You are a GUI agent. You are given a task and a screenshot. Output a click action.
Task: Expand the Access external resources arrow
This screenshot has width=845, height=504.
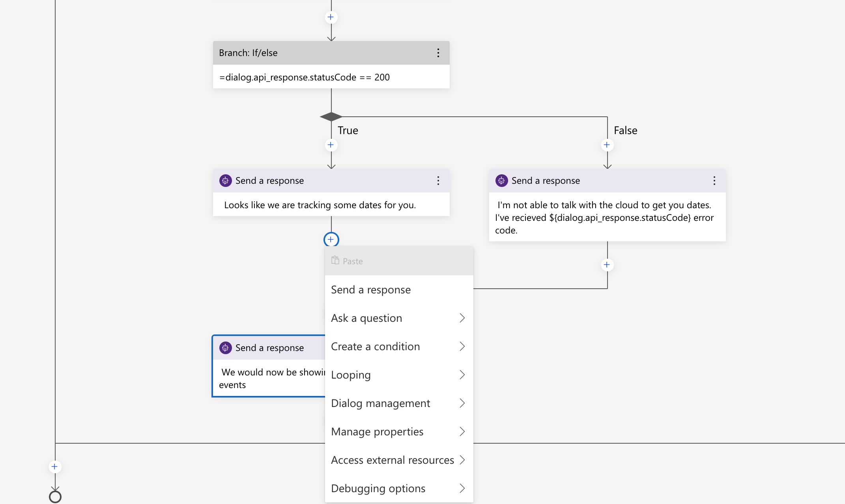tap(462, 460)
